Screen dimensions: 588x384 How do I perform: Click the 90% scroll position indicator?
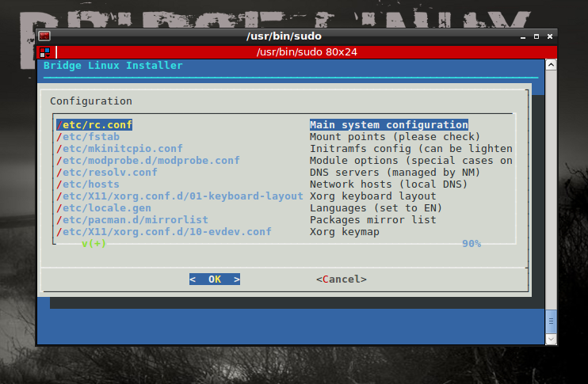tap(472, 244)
